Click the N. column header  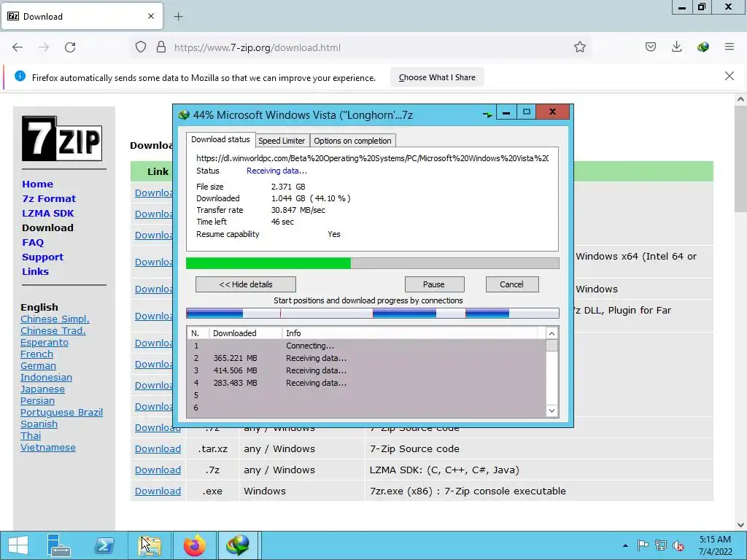(x=198, y=332)
